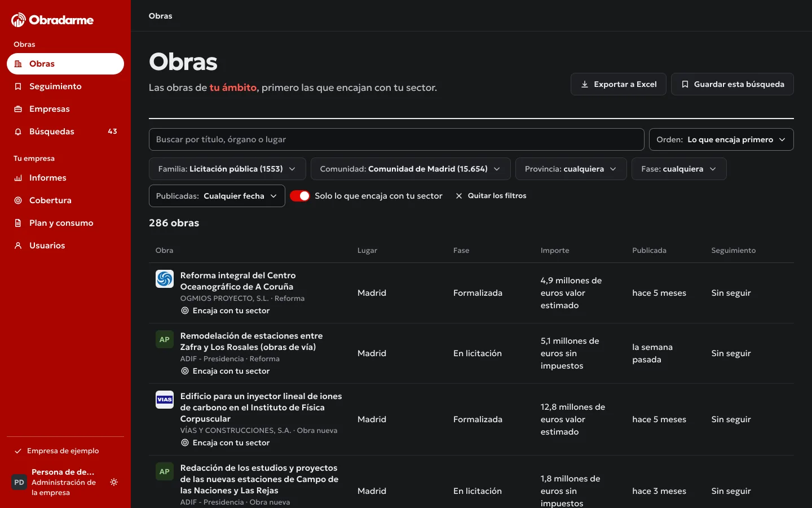Open Seguimiento in the sidebar

(x=65, y=86)
